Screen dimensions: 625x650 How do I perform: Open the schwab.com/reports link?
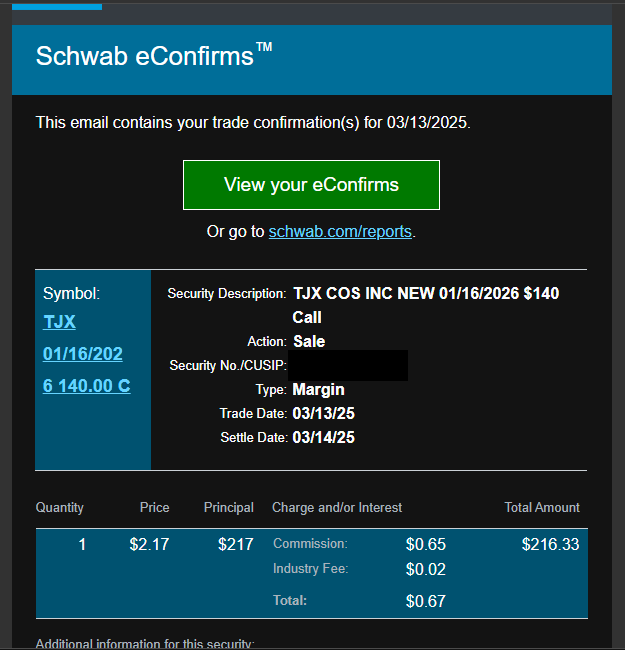[x=340, y=232]
